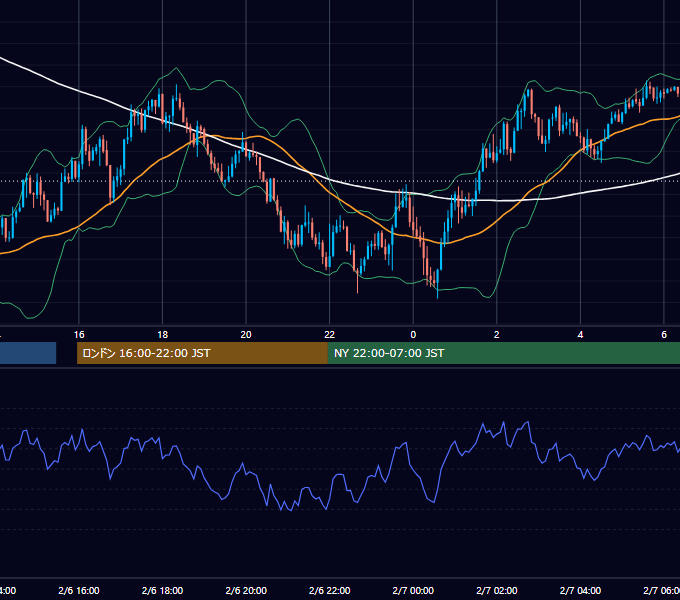Click the ロンドン 16:00-22:00 JST session bar
The height and width of the screenshot is (600, 680).
coord(202,353)
